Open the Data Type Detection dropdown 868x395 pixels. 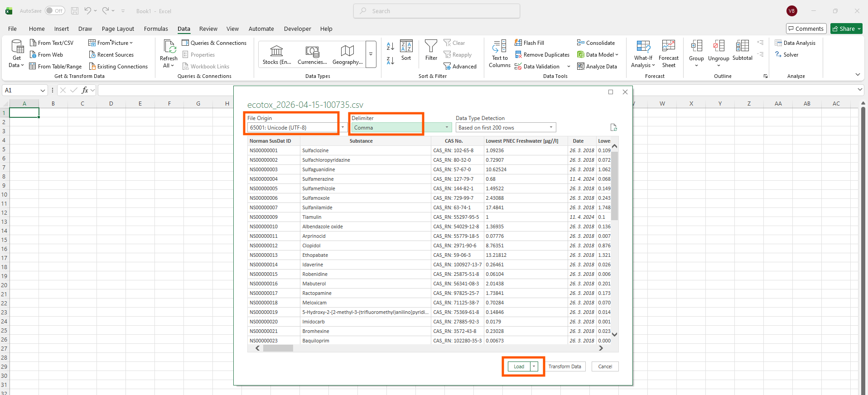[550, 128]
